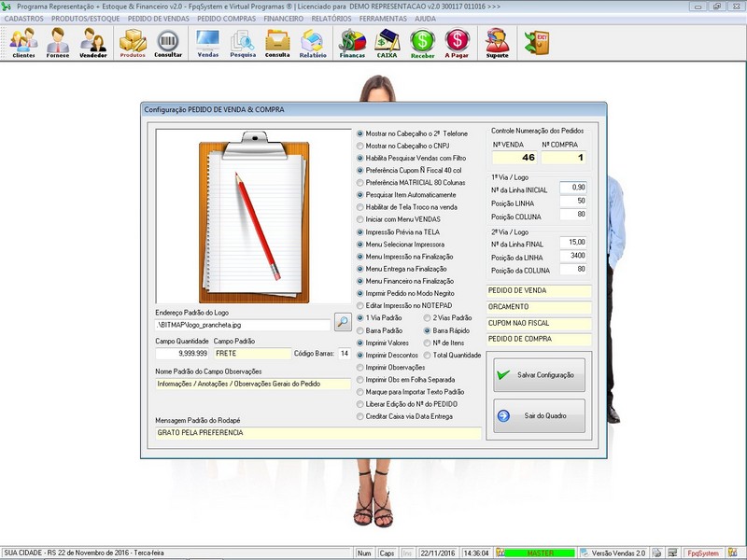
Task: Click the Nº COMPRA number field
Action: [564, 158]
